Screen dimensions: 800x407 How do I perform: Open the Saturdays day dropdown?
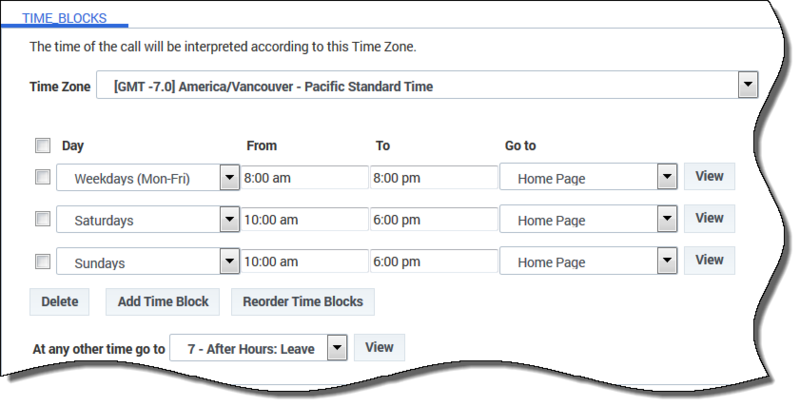point(148,219)
